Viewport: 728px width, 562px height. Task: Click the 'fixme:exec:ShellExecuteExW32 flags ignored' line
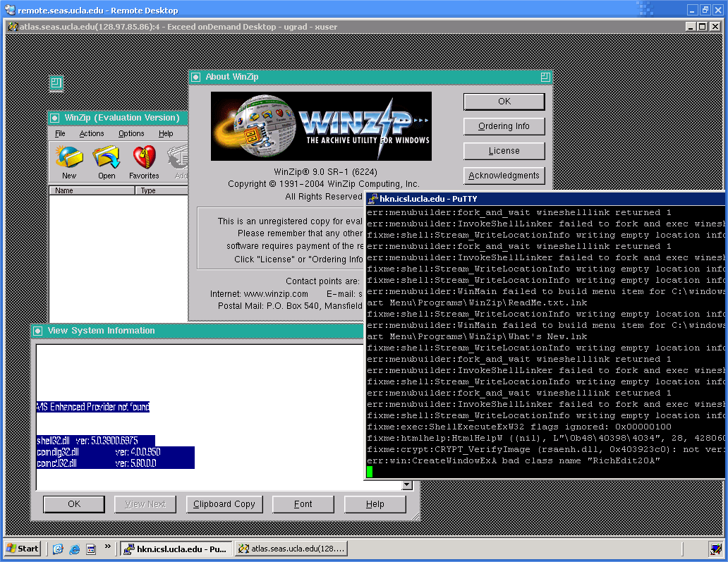(x=519, y=427)
